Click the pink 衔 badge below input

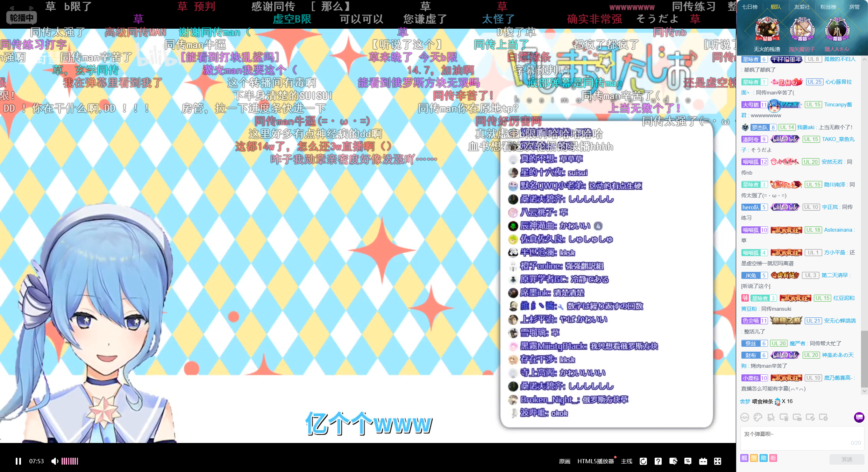click(x=773, y=458)
